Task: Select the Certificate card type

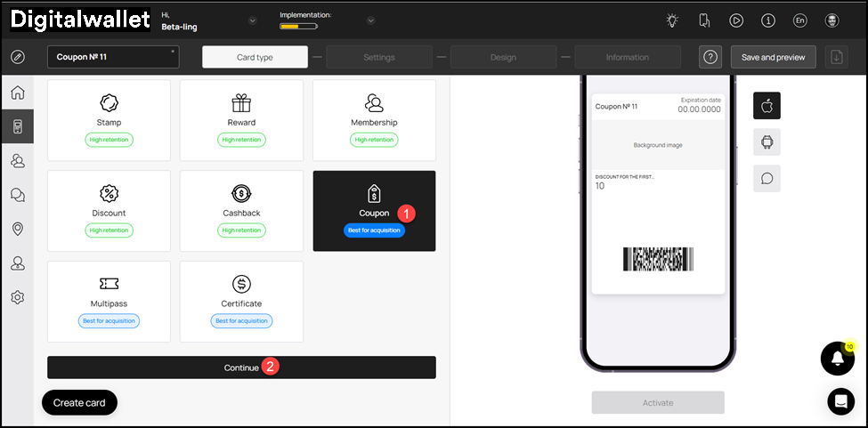Action: (x=241, y=302)
